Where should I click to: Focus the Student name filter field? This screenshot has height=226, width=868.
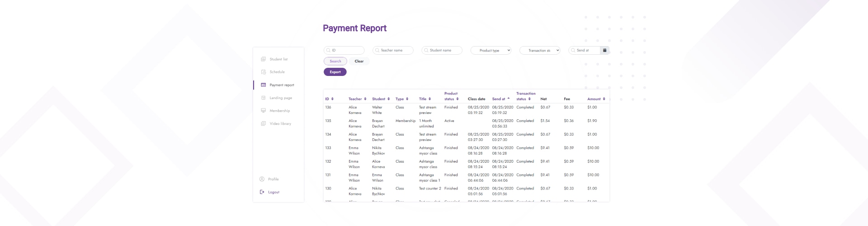(442, 50)
